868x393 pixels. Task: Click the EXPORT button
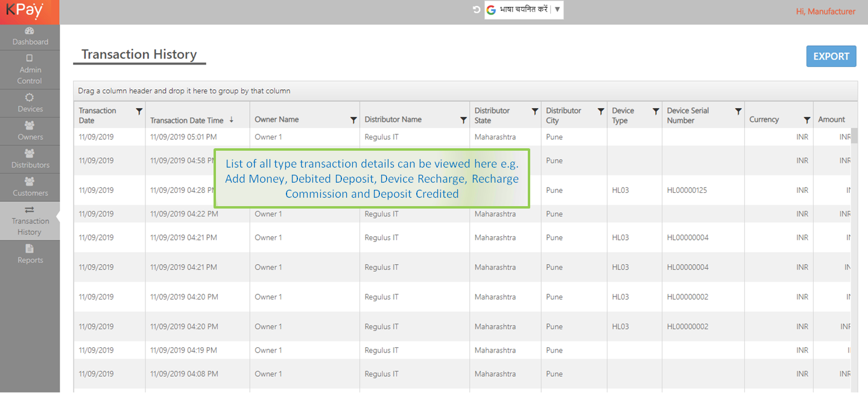[831, 56]
